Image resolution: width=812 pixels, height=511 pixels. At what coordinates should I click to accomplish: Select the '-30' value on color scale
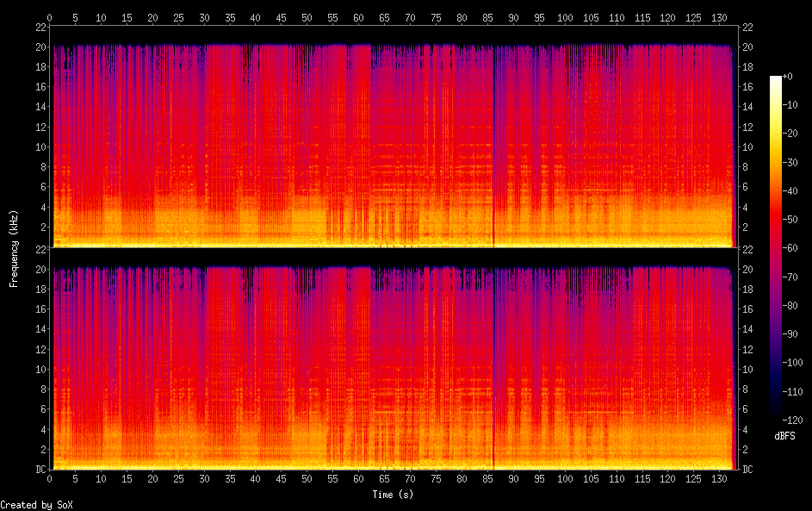tap(790, 162)
